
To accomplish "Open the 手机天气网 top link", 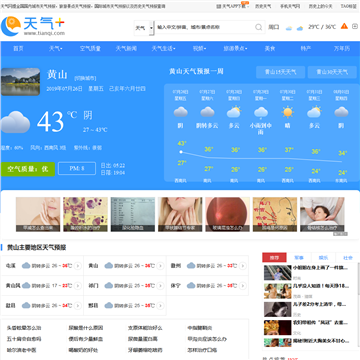I will tap(290, 6).
